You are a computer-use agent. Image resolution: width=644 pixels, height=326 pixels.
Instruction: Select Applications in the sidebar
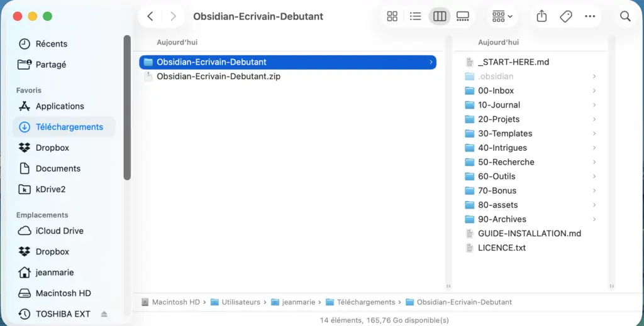click(x=60, y=106)
